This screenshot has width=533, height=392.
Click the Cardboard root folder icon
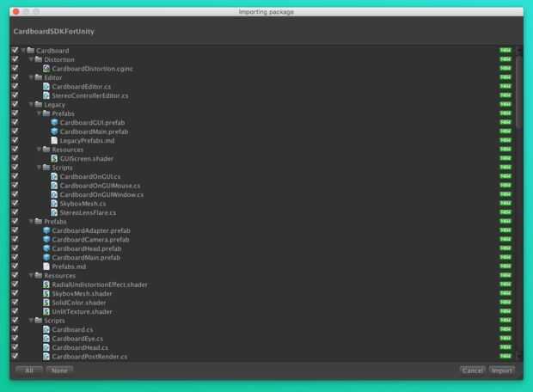31,51
